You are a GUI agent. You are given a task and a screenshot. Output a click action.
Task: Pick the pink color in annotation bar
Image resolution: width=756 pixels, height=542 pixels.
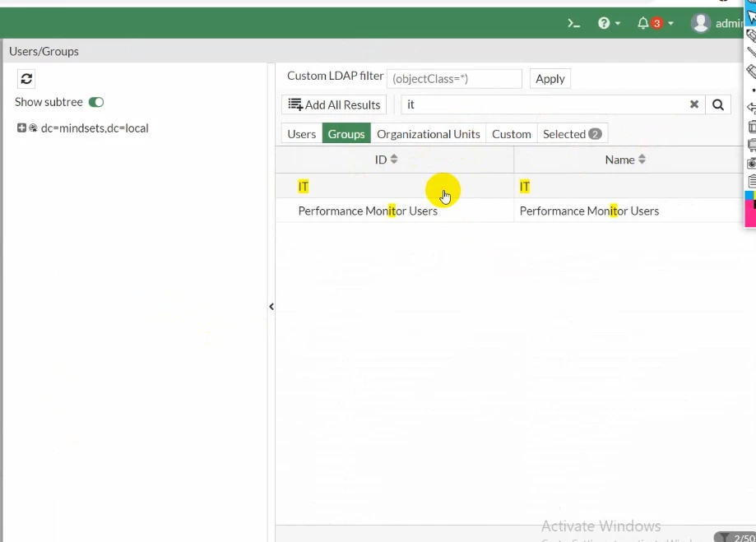click(x=750, y=215)
